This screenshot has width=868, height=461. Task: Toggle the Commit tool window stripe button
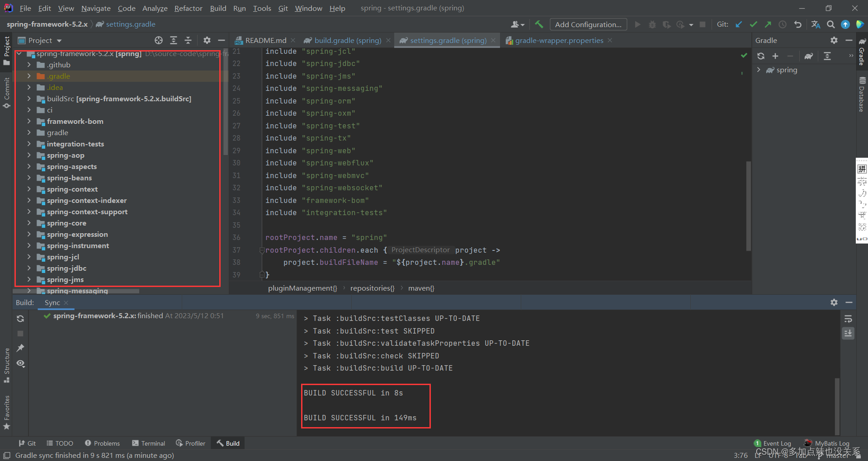pos(6,93)
